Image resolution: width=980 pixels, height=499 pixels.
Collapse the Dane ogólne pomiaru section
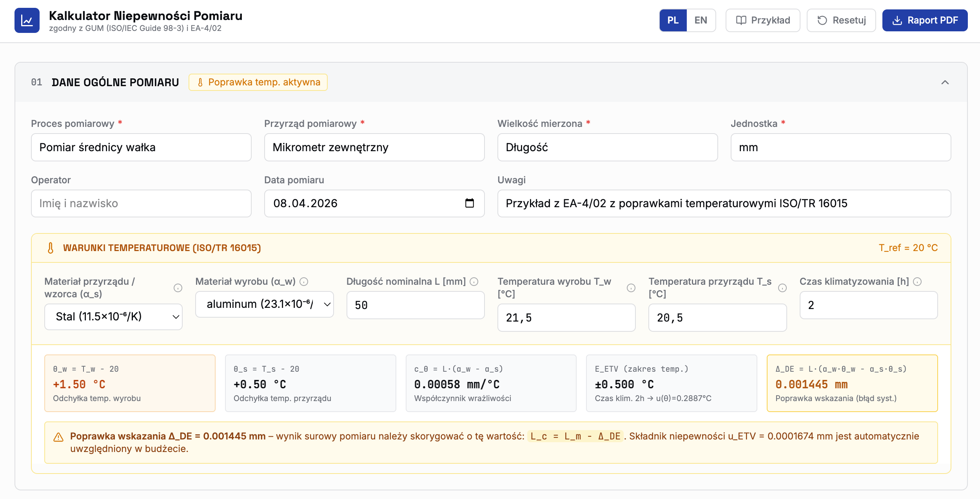pos(945,82)
